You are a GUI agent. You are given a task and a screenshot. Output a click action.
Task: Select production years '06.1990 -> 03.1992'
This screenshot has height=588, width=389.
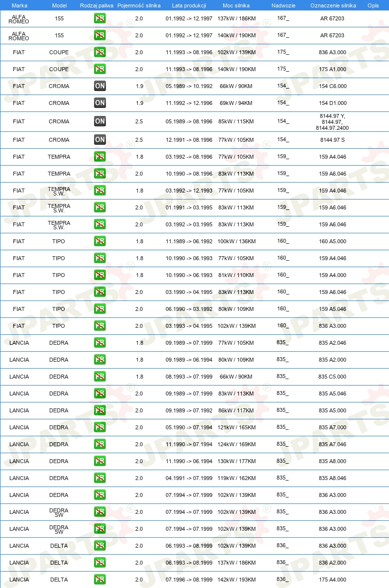[189, 309]
